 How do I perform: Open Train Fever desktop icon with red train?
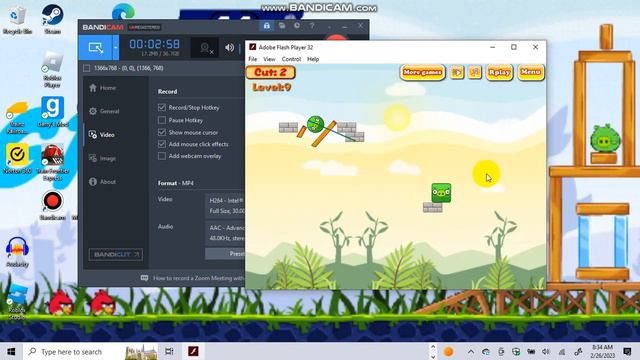point(52,162)
